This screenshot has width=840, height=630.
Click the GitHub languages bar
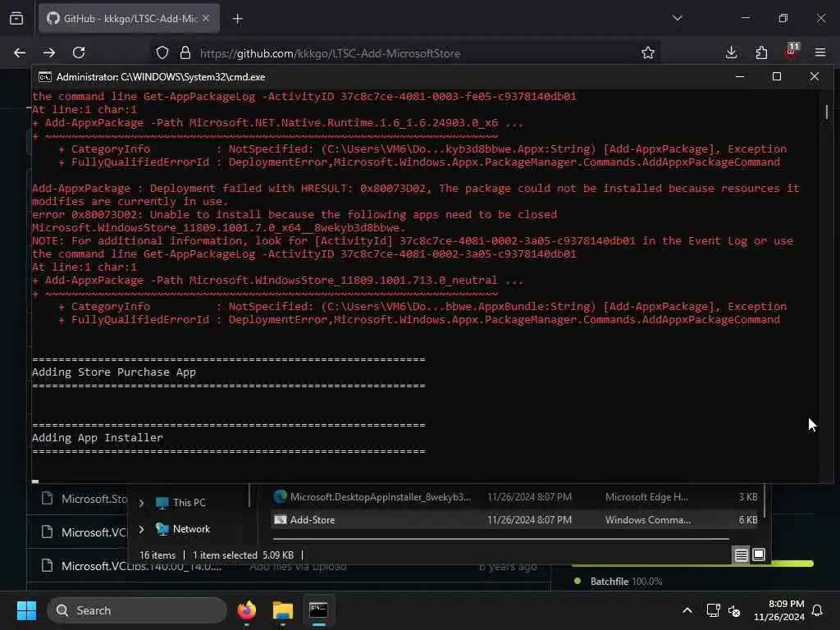[x=692, y=564]
